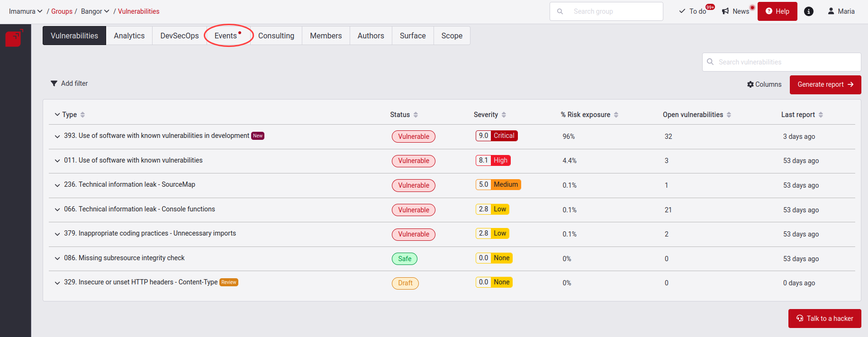
Task: Expand row 393 known vulnerabilities in development
Action: coord(57,137)
